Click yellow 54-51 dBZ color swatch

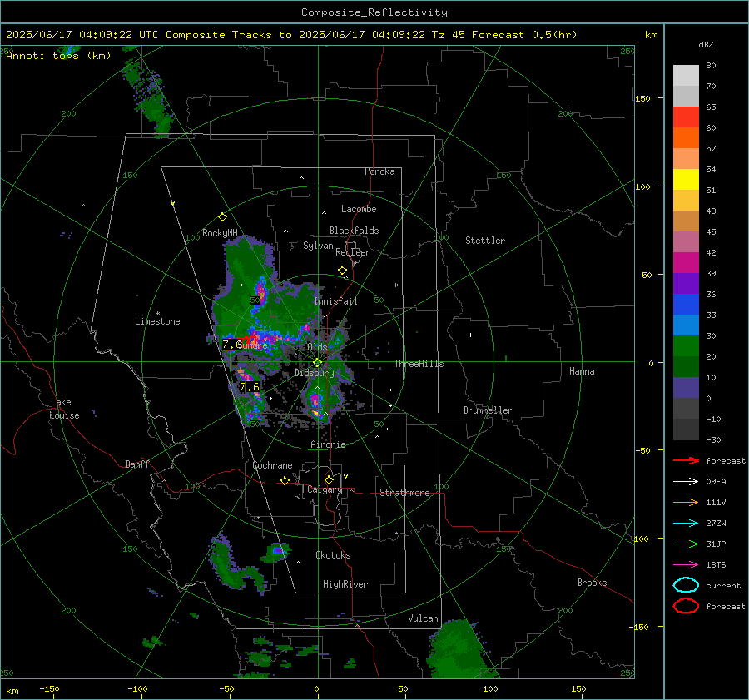[x=686, y=179]
